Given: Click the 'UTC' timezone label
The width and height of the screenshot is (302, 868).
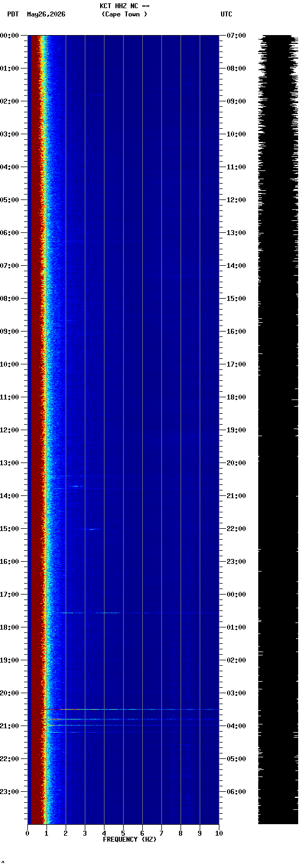Looking at the screenshot, I should (226, 14).
